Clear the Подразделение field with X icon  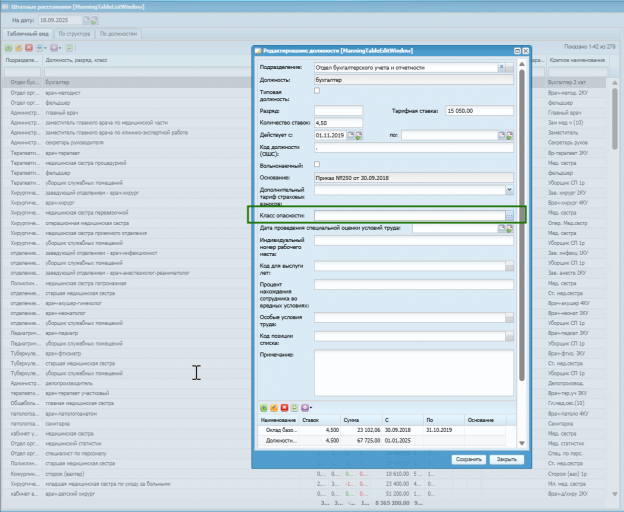point(501,67)
